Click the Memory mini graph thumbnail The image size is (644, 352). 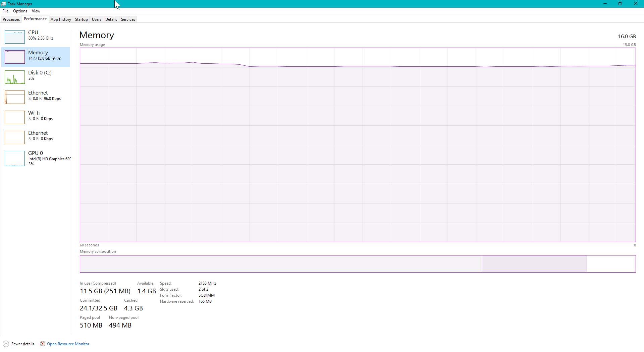coord(15,57)
